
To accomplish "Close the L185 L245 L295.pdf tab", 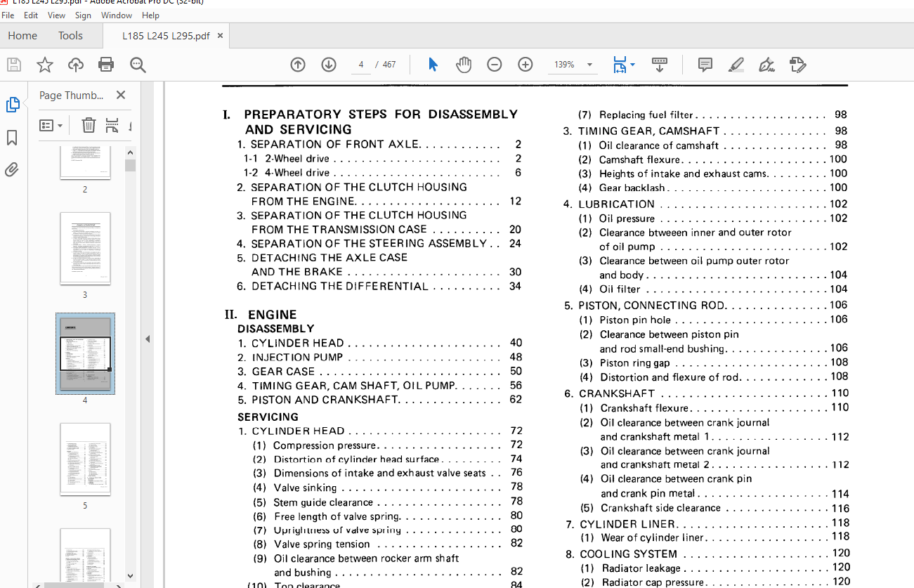I will click(x=221, y=36).
